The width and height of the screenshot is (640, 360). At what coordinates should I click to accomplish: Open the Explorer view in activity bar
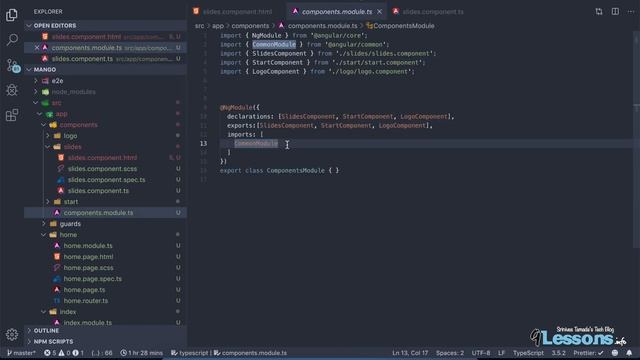[12, 15]
